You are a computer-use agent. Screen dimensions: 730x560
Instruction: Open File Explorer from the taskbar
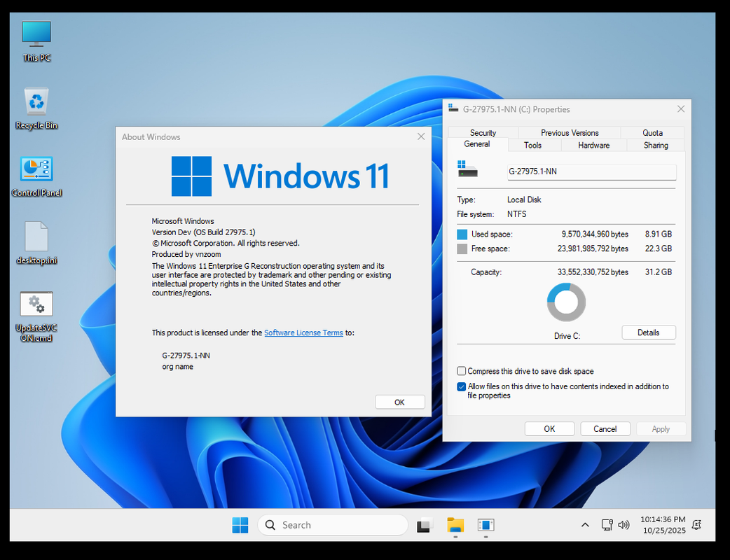point(455,525)
